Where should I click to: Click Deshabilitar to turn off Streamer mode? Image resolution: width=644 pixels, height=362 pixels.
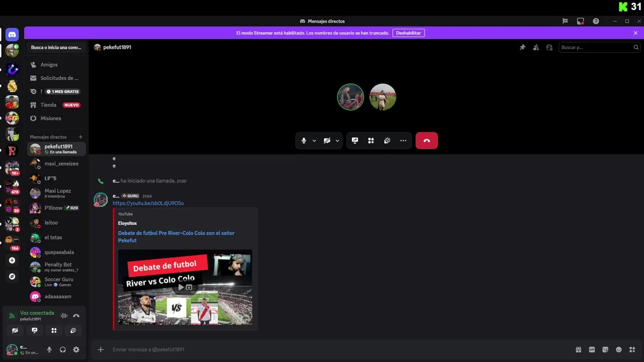tap(408, 33)
